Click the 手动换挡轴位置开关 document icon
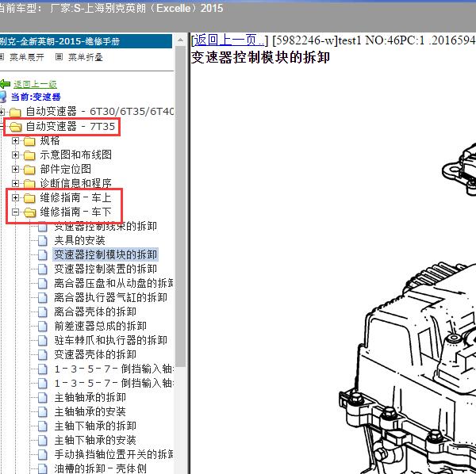The width and height of the screenshot is (476, 474). pos(43,454)
